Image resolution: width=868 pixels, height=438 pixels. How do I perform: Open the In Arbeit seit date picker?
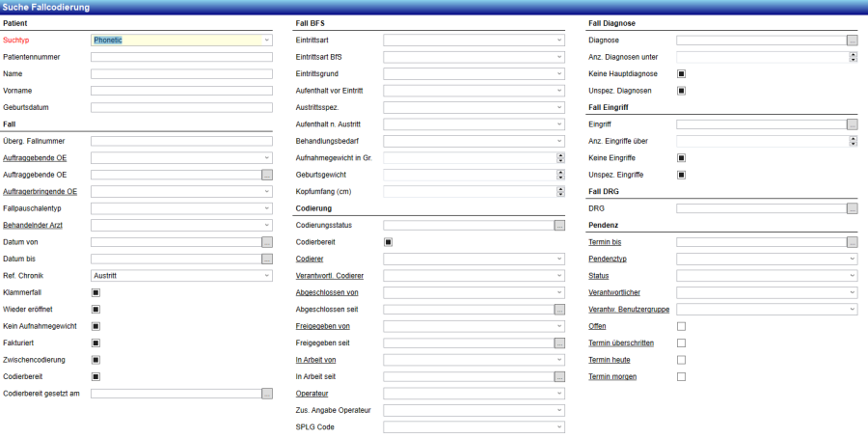coord(559,377)
